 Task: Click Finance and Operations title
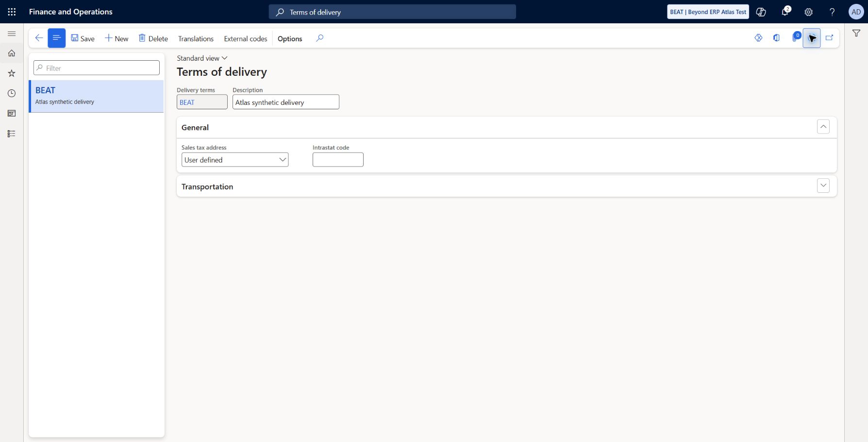coord(71,12)
